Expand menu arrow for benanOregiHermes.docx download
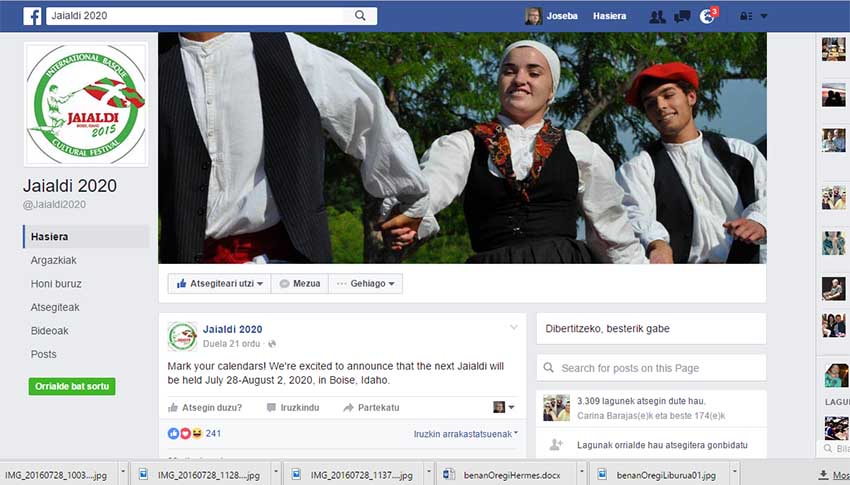This screenshot has width=850, height=485. [582, 473]
